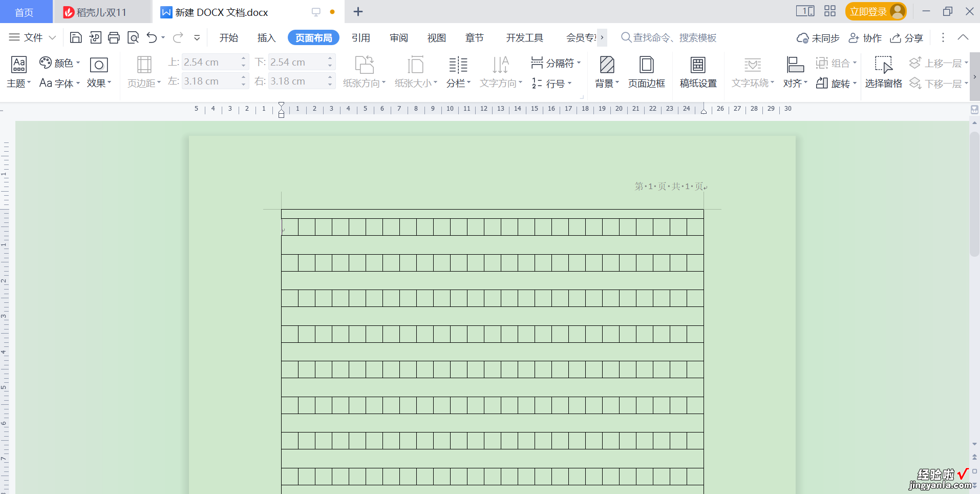Switch to the View (视图) tab
This screenshot has width=980, height=494.
pos(437,38)
